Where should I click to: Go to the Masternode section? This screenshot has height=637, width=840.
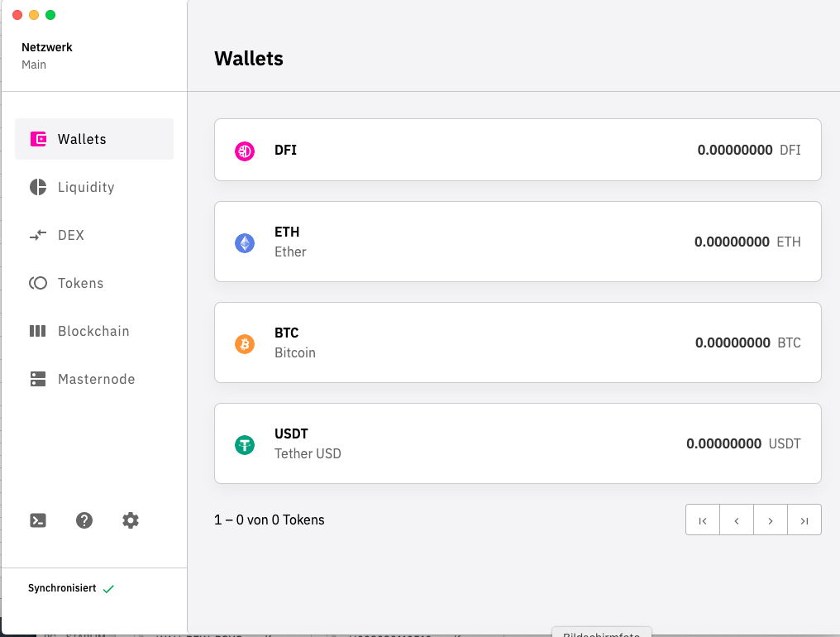(94, 379)
